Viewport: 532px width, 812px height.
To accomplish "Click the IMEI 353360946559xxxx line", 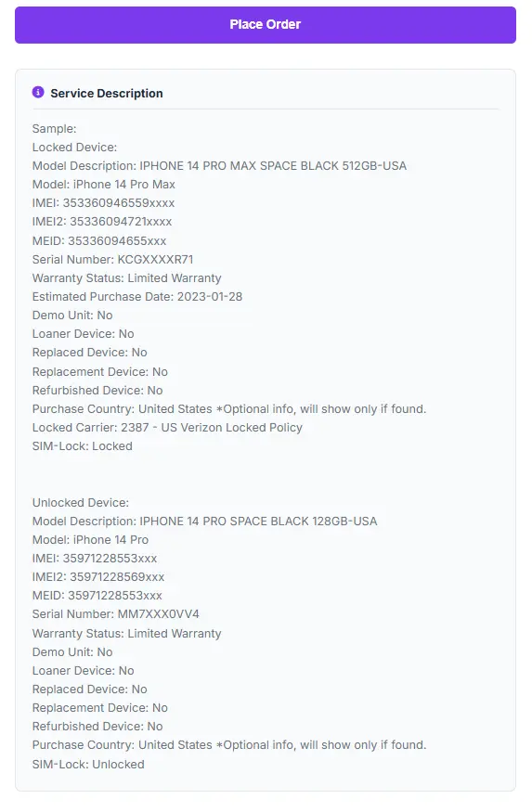I will tap(104, 203).
